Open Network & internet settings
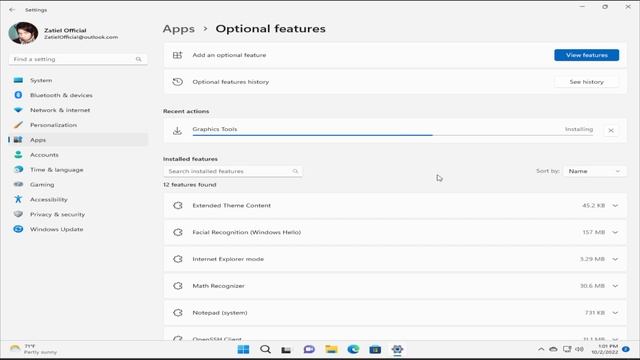640x360 pixels. [78, 110]
